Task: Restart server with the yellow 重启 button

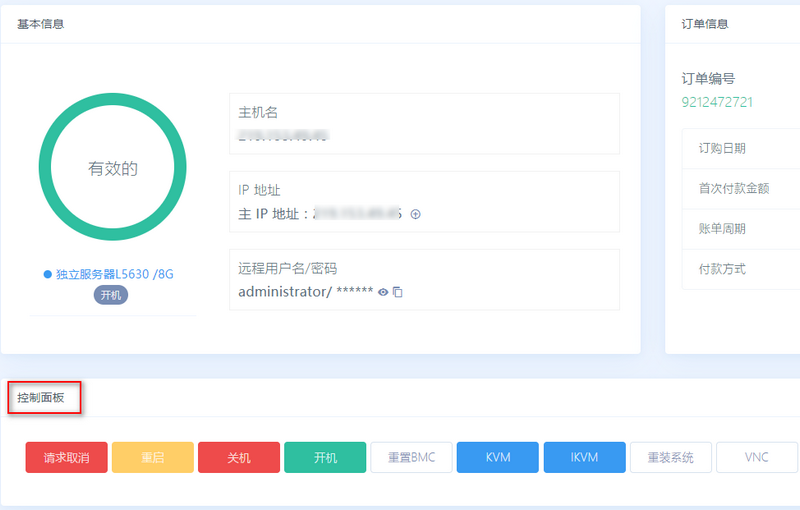Action: tap(153, 457)
